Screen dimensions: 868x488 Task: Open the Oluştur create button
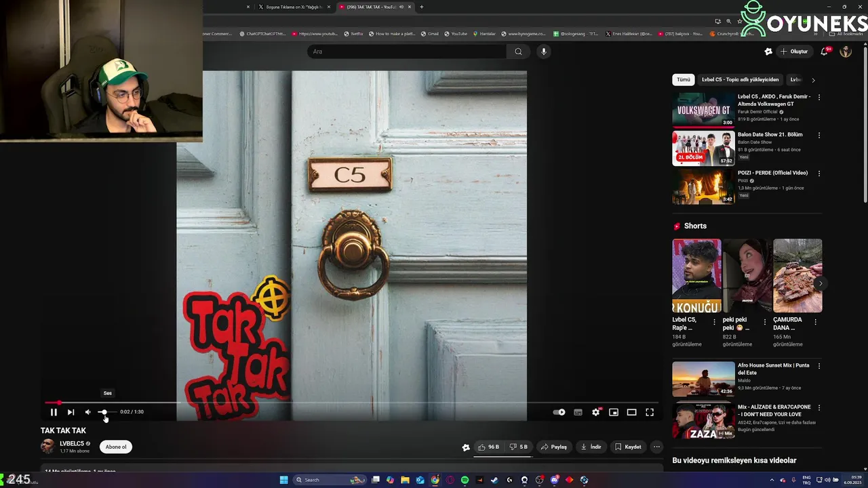click(x=794, y=52)
